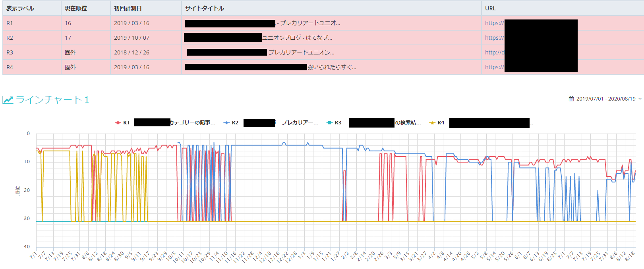644x269 pixels.
Task: Click the 表示ラベル column header
Action: 20,8
